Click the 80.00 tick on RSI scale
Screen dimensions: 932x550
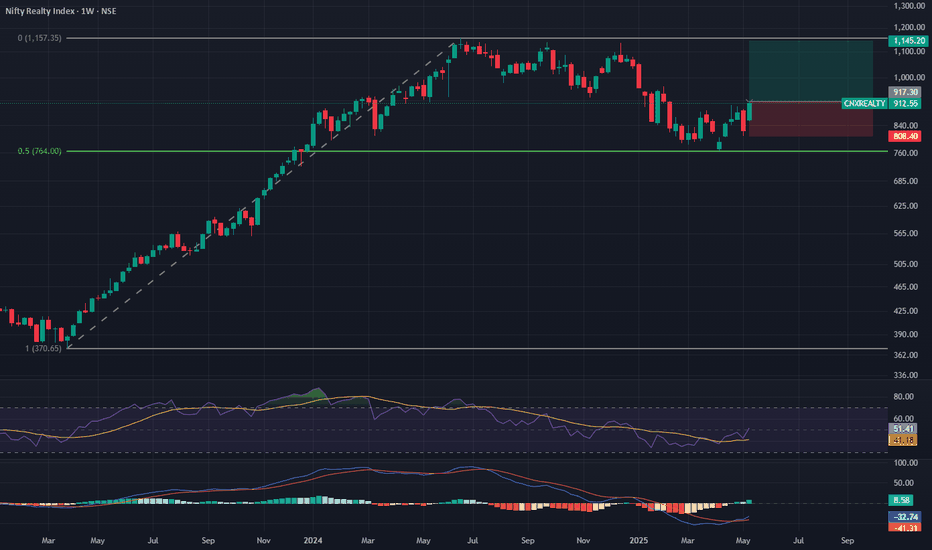(x=903, y=397)
